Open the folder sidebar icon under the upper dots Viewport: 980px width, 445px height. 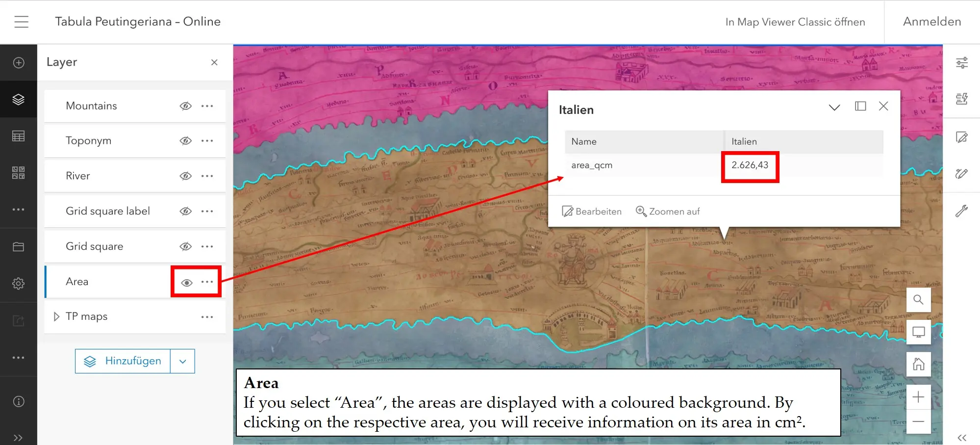19,247
